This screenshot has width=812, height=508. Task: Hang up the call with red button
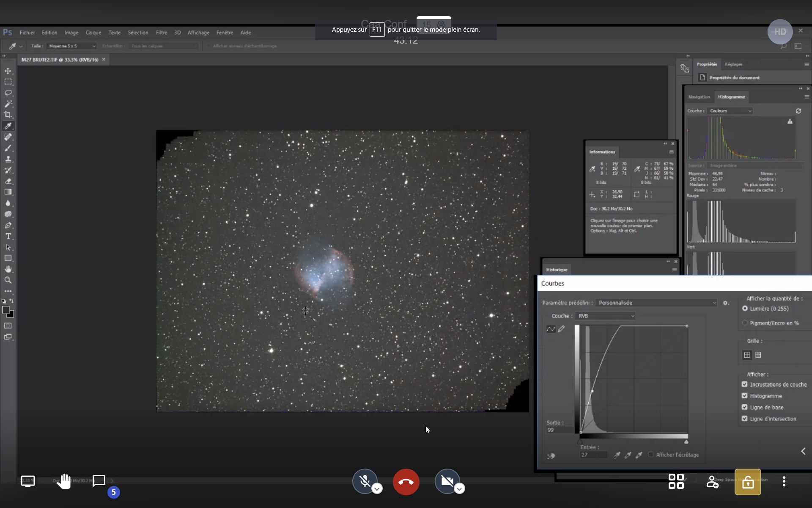(406, 482)
